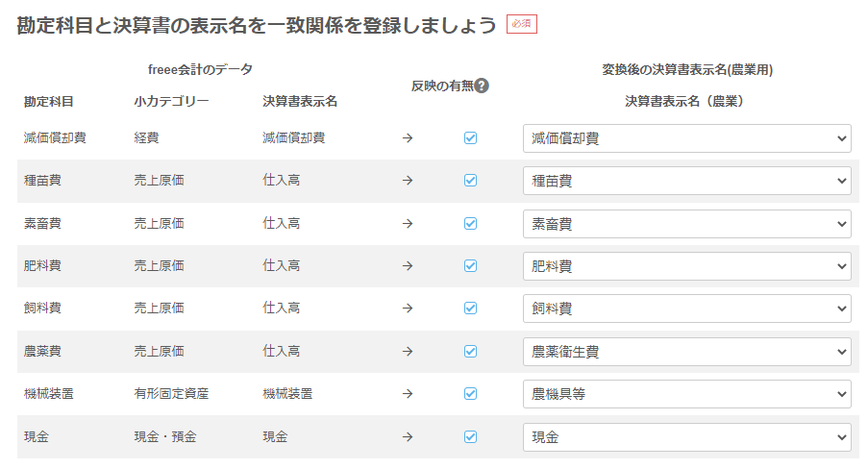The image size is (868, 469).
Task: Click arrow icon in 機械装置 row
Action: click(408, 394)
